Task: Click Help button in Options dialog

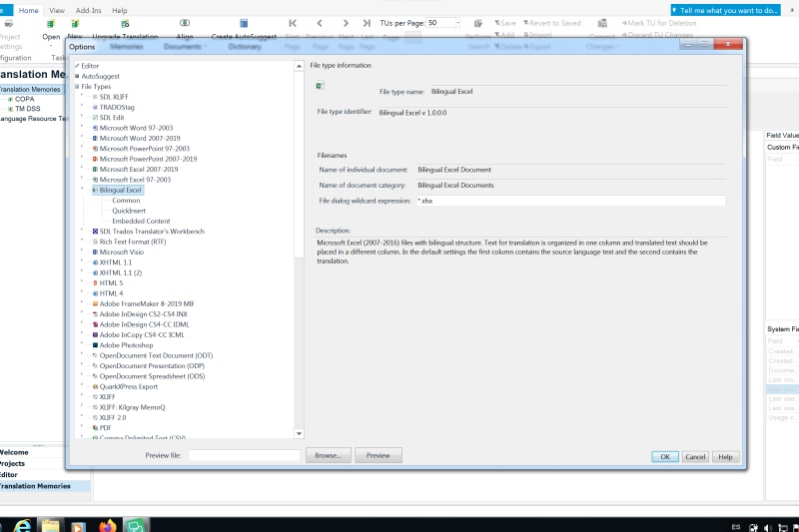Action: tap(725, 457)
